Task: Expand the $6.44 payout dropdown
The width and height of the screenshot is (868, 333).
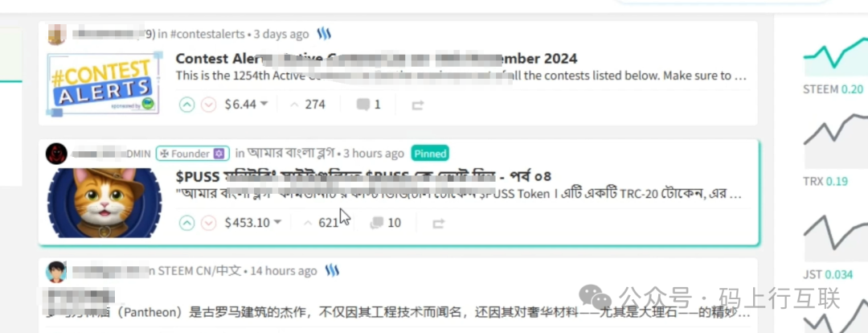Action: tap(246, 105)
